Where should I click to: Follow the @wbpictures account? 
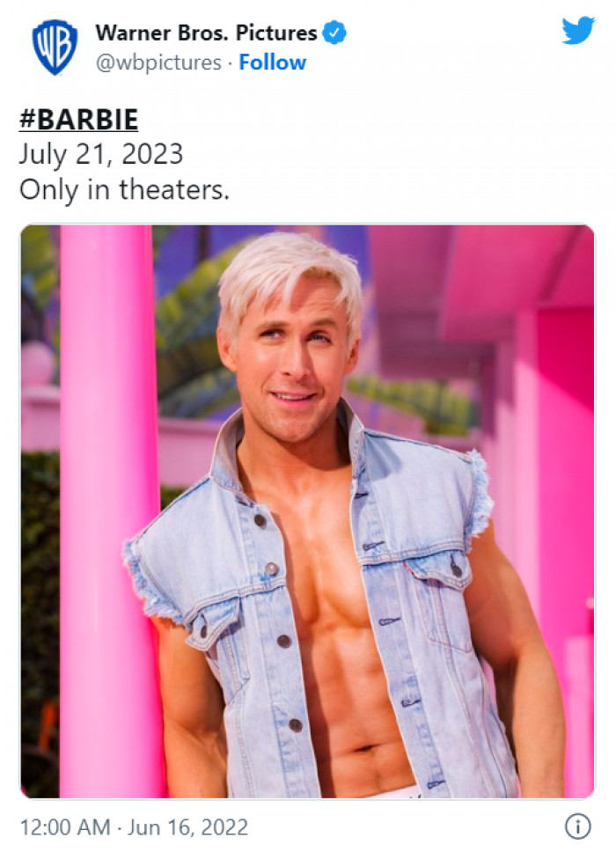(x=272, y=62)
